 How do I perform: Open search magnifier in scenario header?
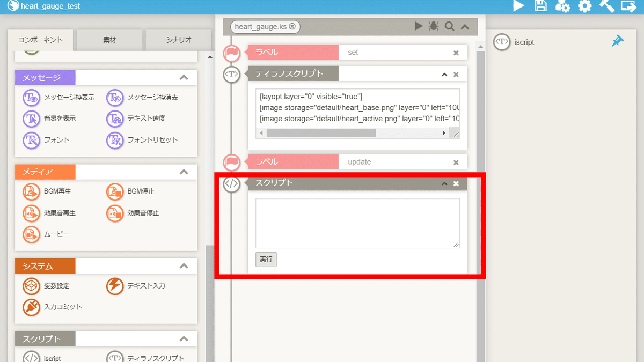[450, 26]
